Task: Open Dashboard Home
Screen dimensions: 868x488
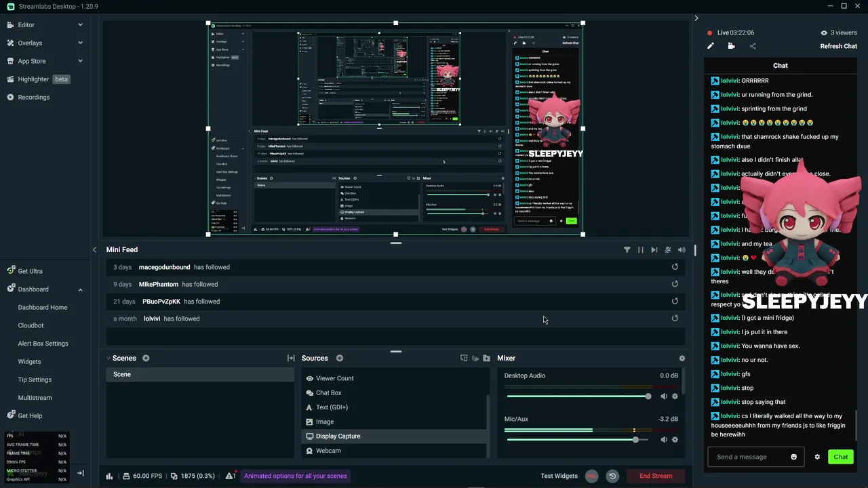Action: point(43,308)
